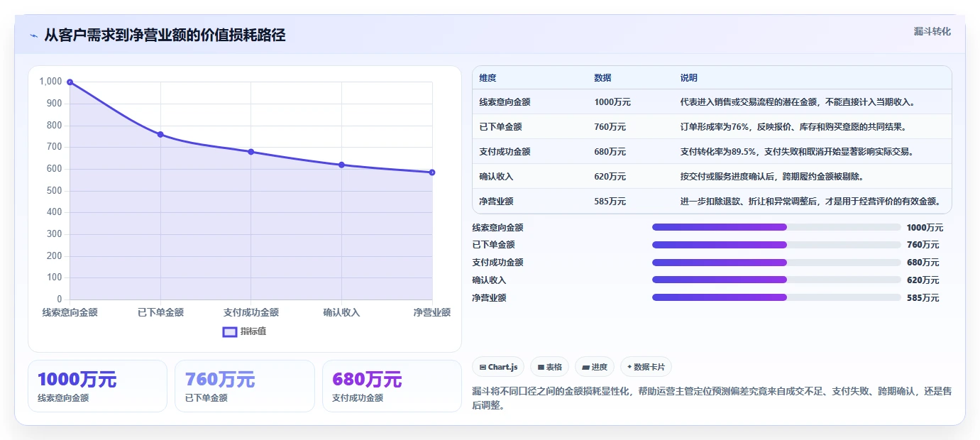Click the 620万元 table value
The height and width of the screenshot is (440, 980).
click(610, 177)
